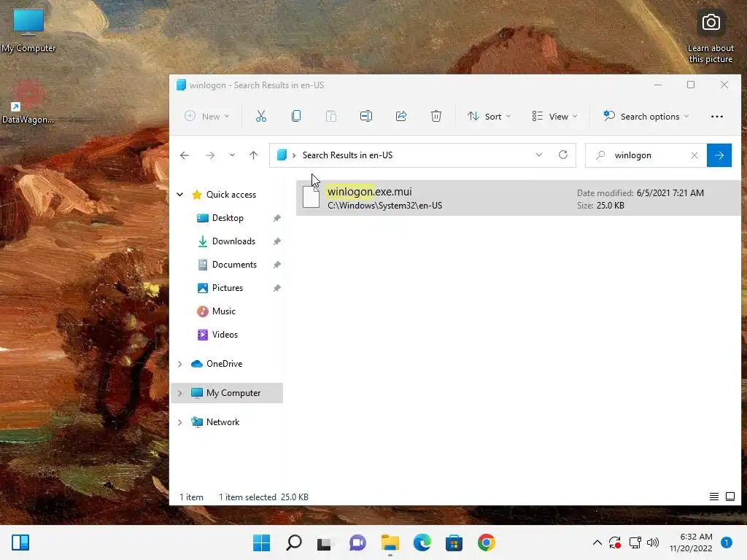Screen dimensions: 747x560
Task: Run search with the blue arrow button
Action: pyautogui.click(x=719, y=155)
